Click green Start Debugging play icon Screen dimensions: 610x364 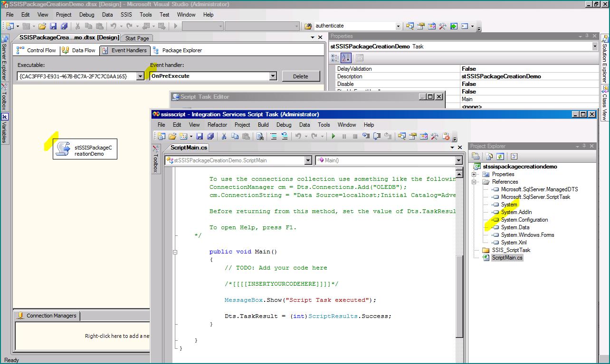(x=334, y=136)
